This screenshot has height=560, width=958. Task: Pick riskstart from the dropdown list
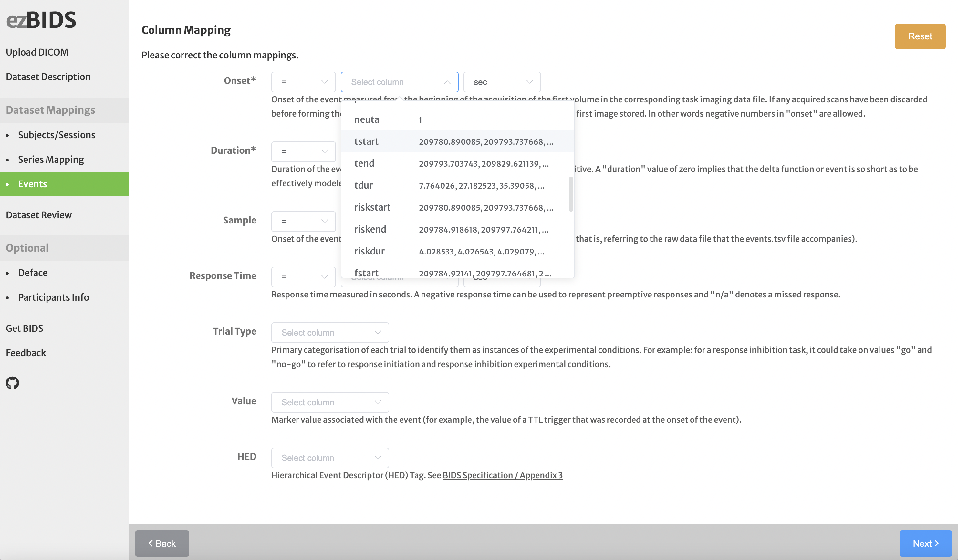(x=458, y=208)
